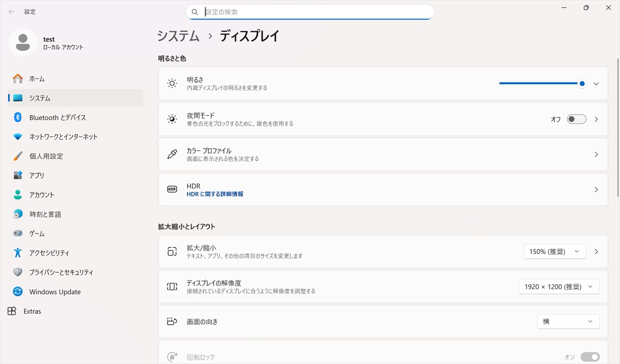Image resolution: width=620 pixels, height=364 pixels.
Task: Select ゲーム in the sidebar
Action: click(37, 233)
